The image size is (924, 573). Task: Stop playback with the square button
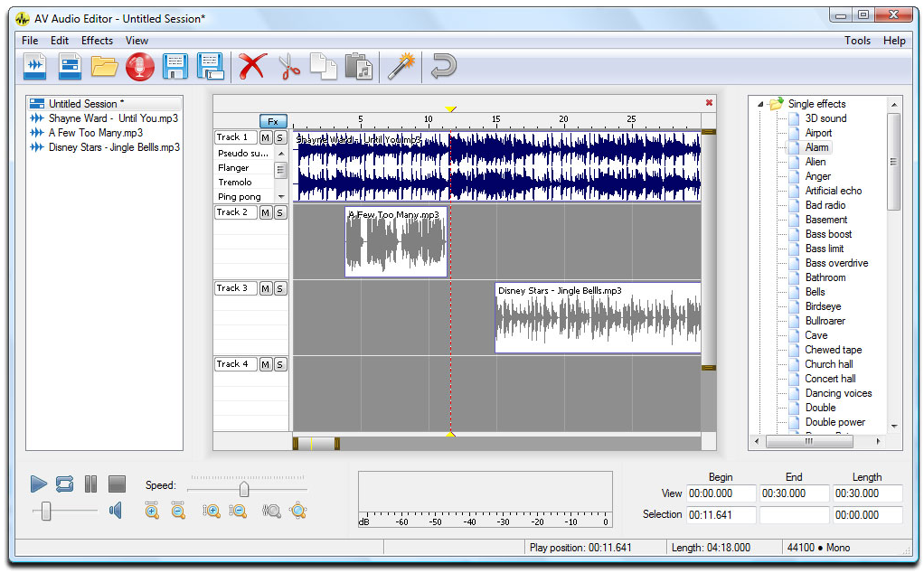117,484
